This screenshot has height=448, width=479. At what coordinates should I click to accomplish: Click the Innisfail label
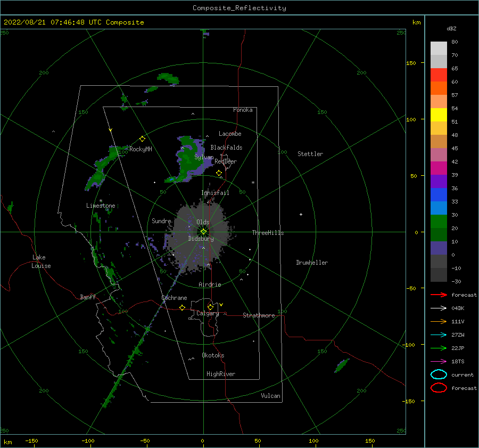tap(215, 193)
